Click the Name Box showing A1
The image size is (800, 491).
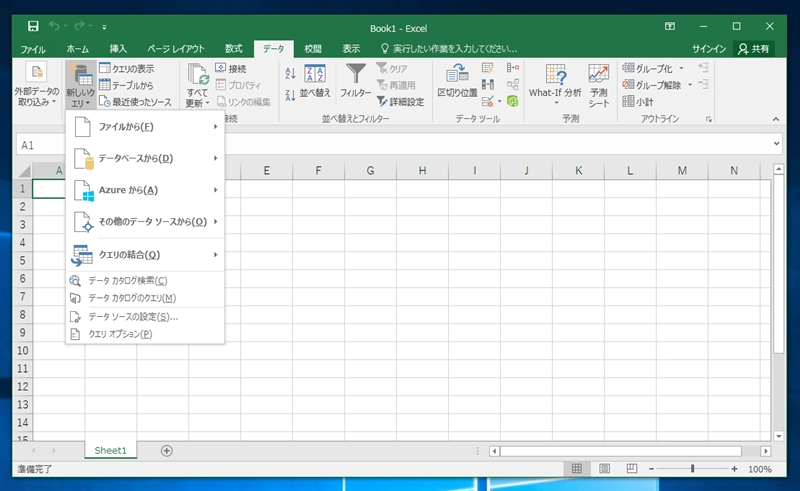point(41,145)
